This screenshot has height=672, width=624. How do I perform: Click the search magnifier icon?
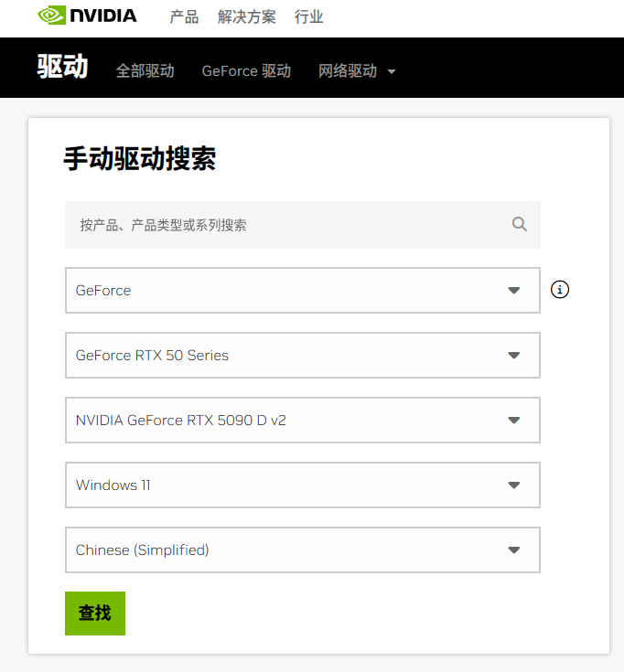tap(520, 224)
